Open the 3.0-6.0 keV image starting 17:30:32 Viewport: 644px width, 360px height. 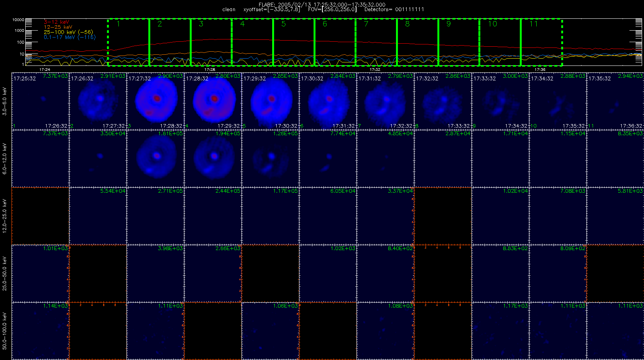point(328,101)
